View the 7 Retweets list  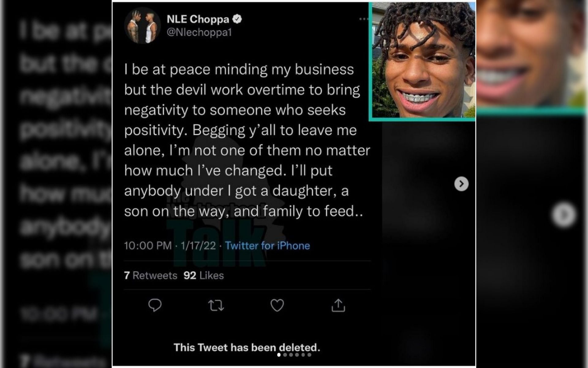click(x=151, y=275)
